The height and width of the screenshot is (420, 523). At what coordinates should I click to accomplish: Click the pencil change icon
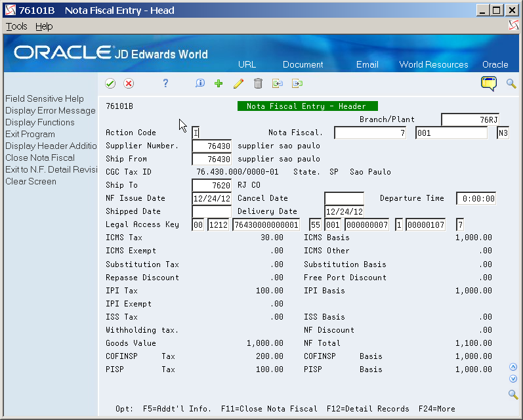[238, 83]
